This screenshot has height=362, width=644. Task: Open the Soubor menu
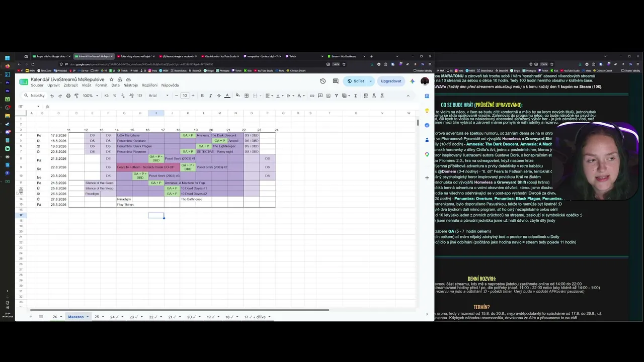(x=37, y=85)
